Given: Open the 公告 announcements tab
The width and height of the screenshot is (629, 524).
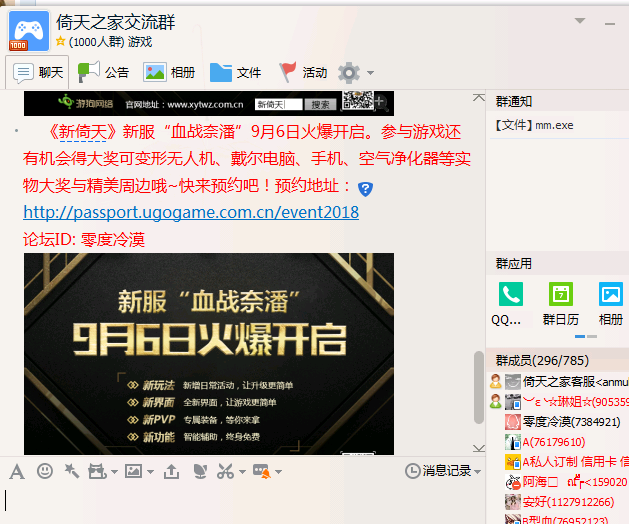Looking at the screenshot, I should [x=103, y=72].
